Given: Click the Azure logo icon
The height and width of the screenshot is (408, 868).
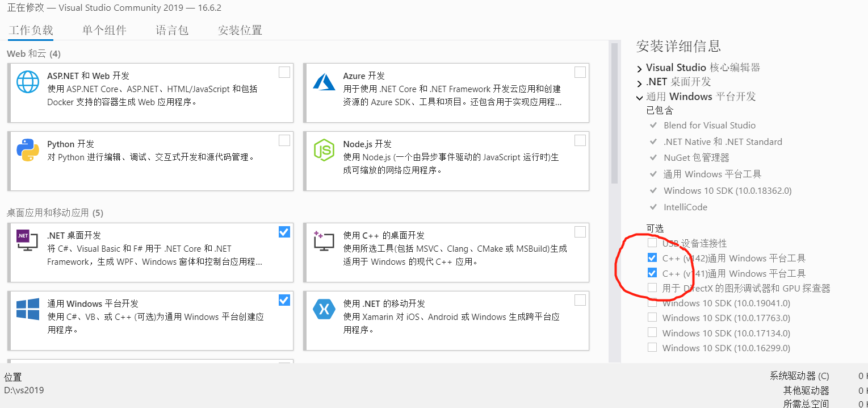Looking at the screenshot, I should (324, 81).
